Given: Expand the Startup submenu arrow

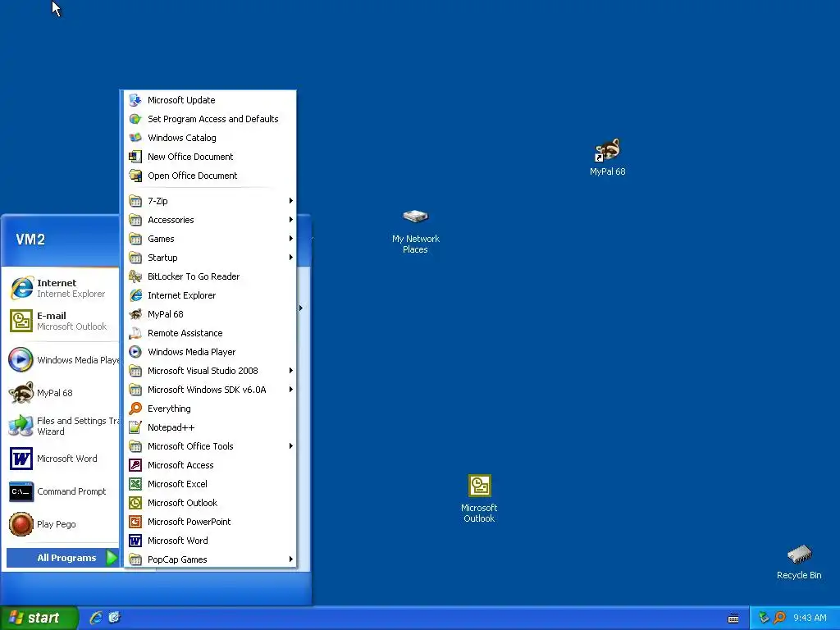Looking at the screenshot, I should 291,258.
